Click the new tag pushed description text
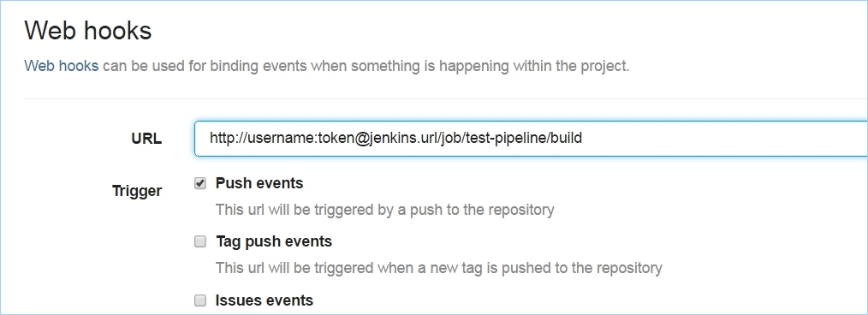 438,268
